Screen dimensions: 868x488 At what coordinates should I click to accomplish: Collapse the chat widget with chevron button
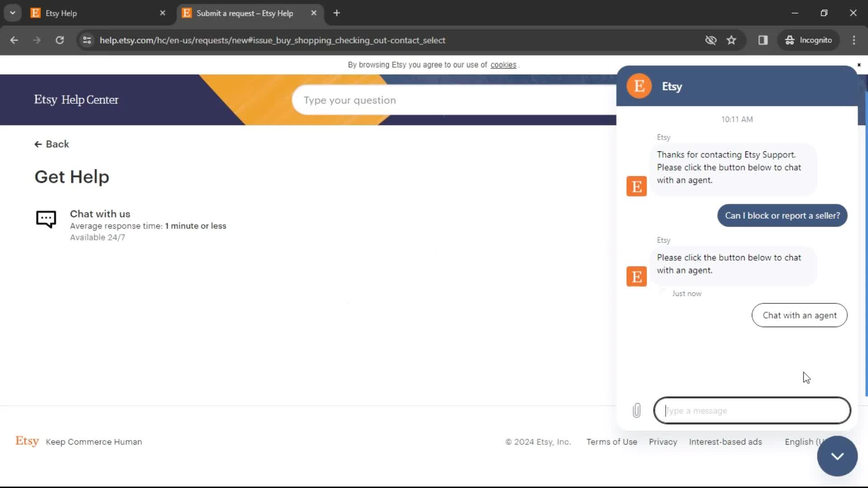[x=837, y=456]
